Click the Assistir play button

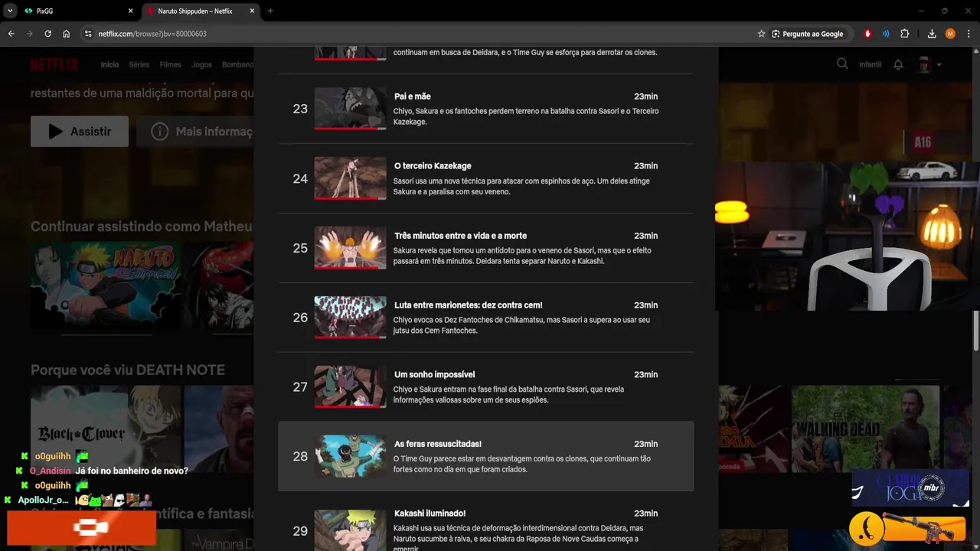click(x=80, y=132)
